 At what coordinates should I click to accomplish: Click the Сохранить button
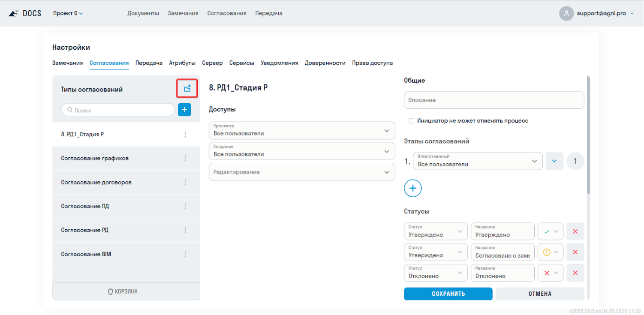448,294
